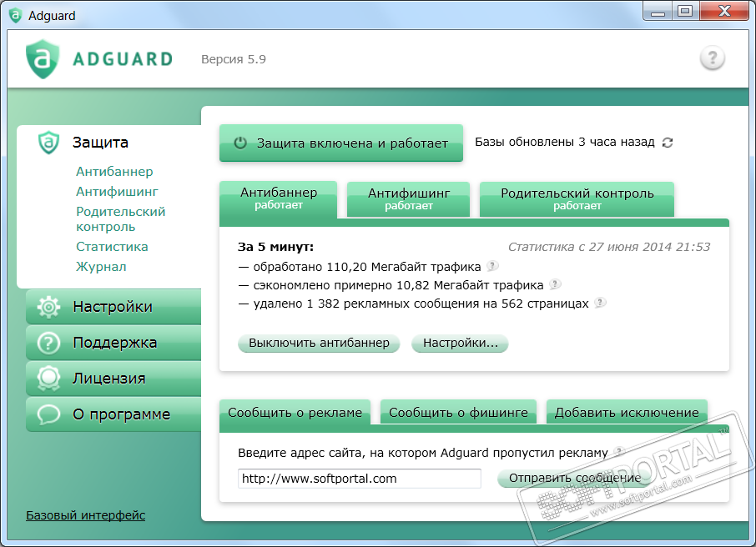Open Настройки section in the sidebar
Screen dimensions: 756x547
(113, 307)
